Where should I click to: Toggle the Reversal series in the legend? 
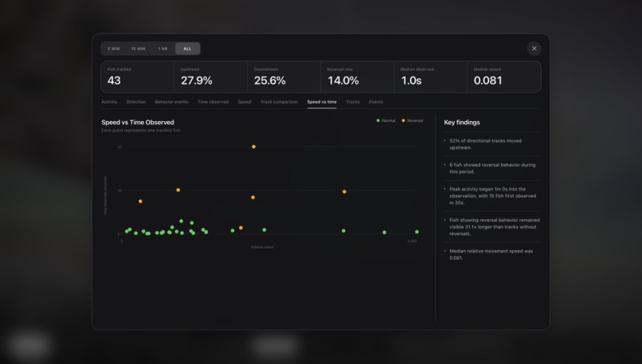(413, 121)
